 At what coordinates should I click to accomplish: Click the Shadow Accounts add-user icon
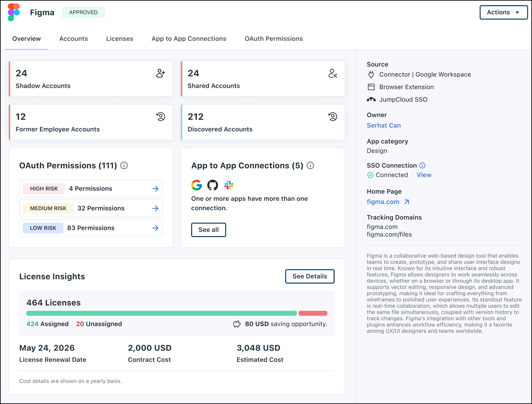160,74
